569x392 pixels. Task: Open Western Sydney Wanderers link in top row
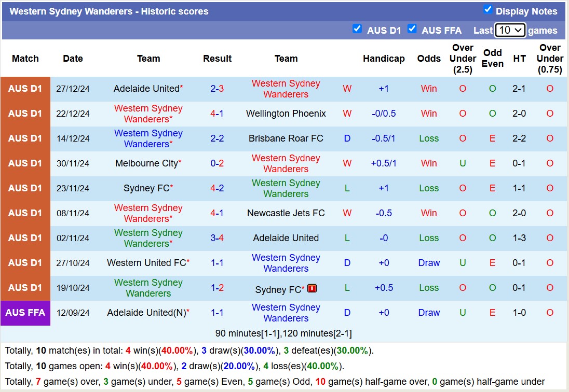[x=286, y=89]
